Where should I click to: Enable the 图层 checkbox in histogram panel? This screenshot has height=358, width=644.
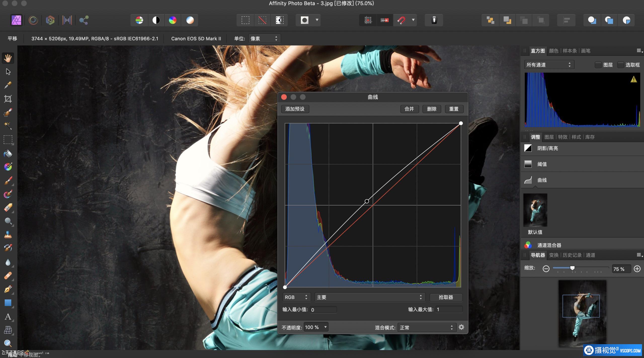point(598,65)
